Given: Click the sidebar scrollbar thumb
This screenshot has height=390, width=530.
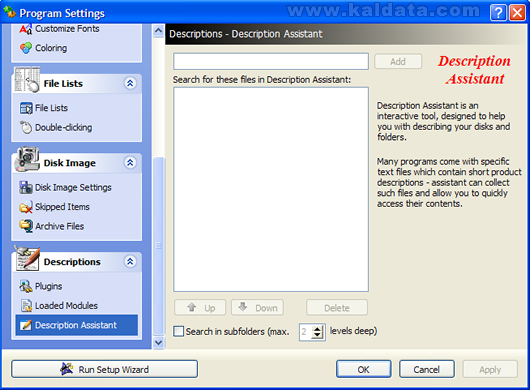Looking at the screenshot, I should 158,246.
